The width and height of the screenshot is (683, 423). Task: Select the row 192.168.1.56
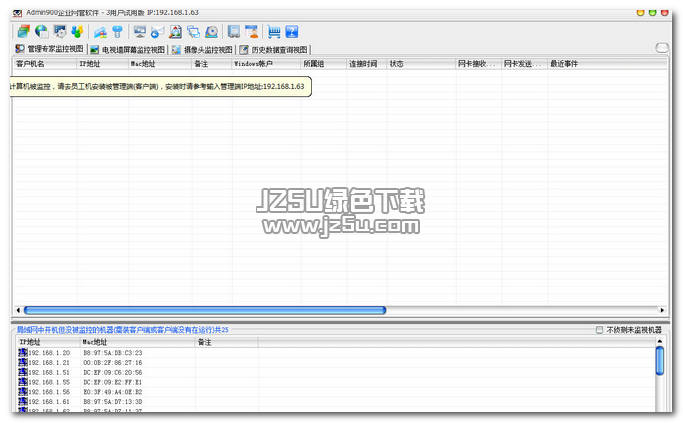(335, 392)
